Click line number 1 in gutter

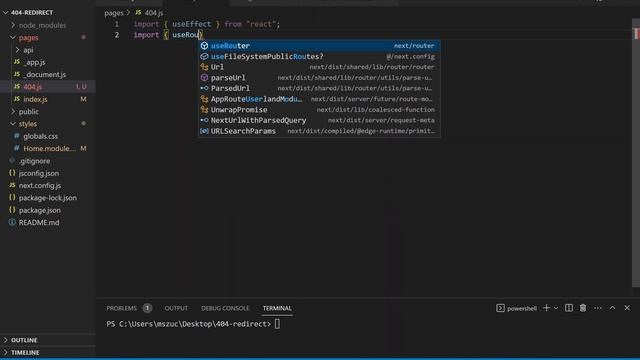(x=117, y=24)
